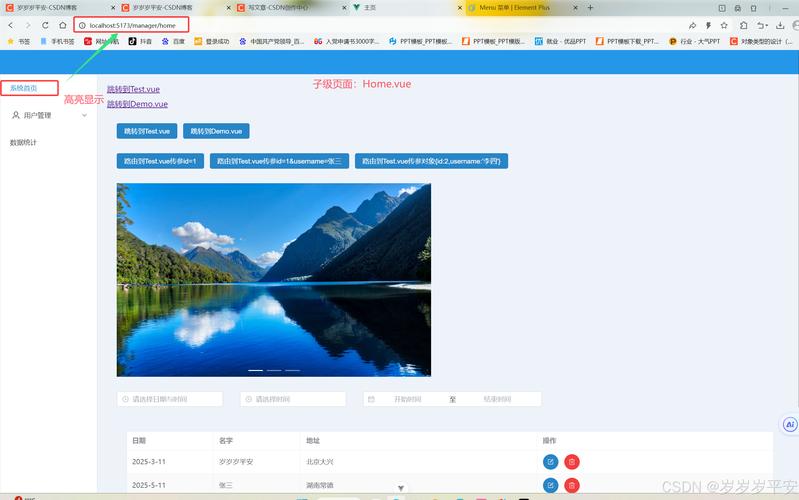This screenshot has width=799, height=500.
Task: Click the blue 跳转到Demo.vue button
Action: tap(216, 131)
